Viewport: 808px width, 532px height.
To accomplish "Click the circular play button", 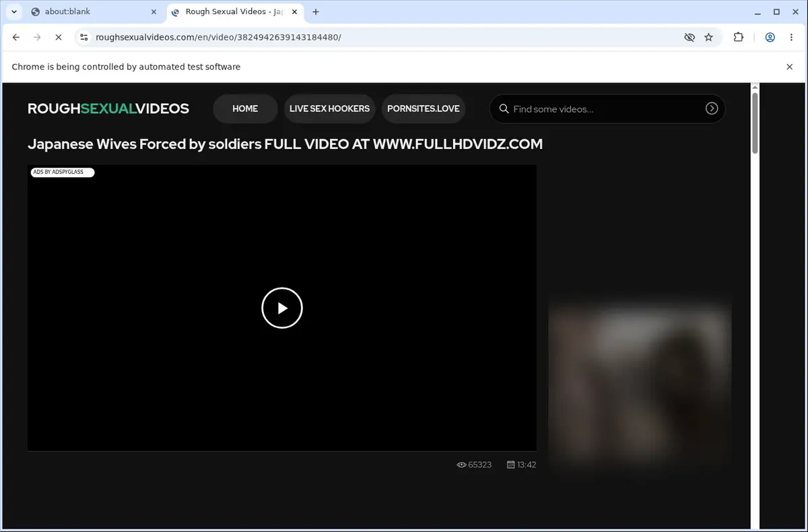I will [282, 308].
